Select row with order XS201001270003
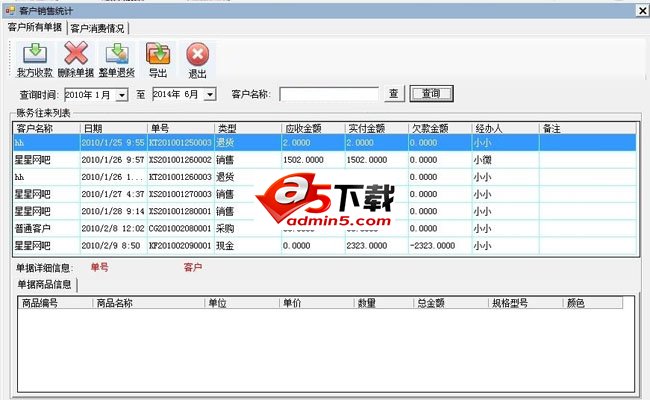The height and width of the screenshot is (400, 650). pyautogui.click(x=325, y=194)
